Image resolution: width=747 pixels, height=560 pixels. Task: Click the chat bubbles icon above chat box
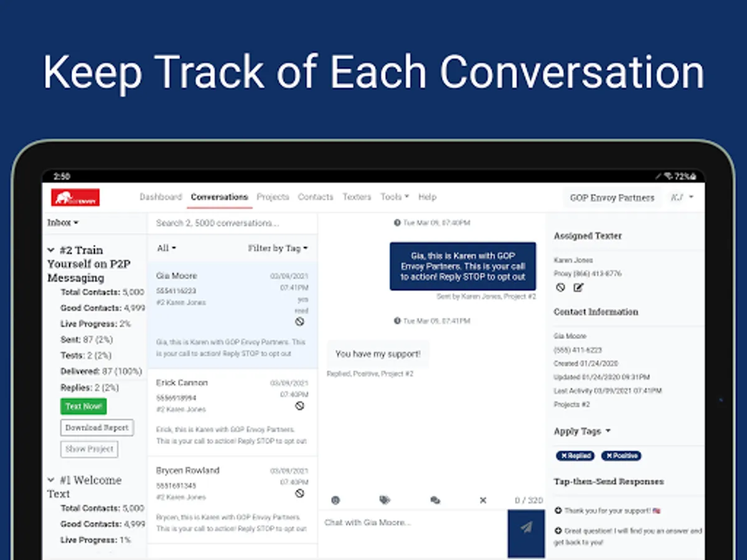[435, 500]
